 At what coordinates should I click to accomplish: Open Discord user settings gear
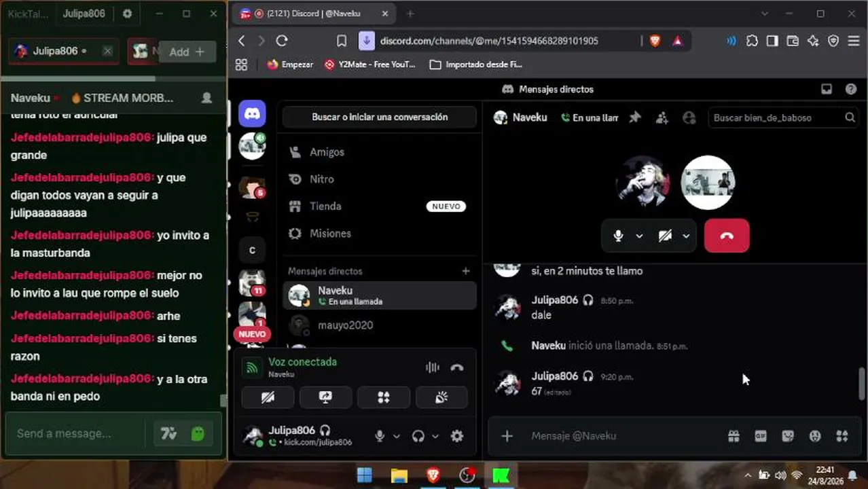coord(457,436)
